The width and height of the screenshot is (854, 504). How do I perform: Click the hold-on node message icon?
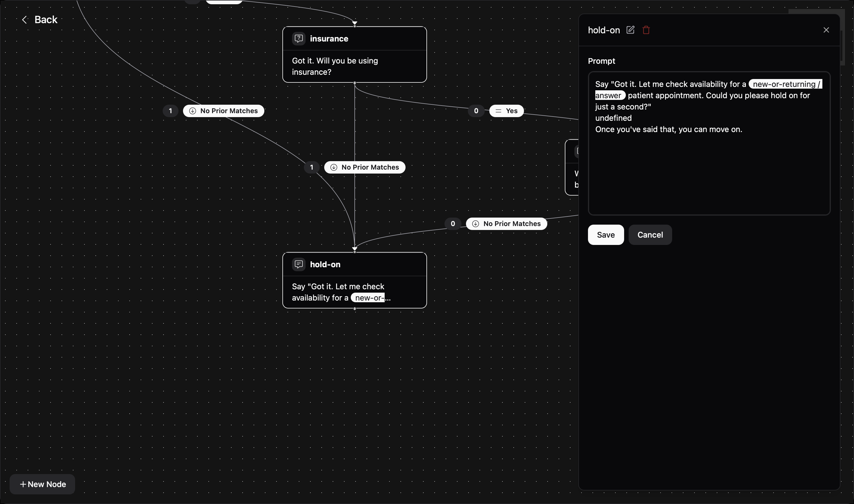tap(299, 264)
